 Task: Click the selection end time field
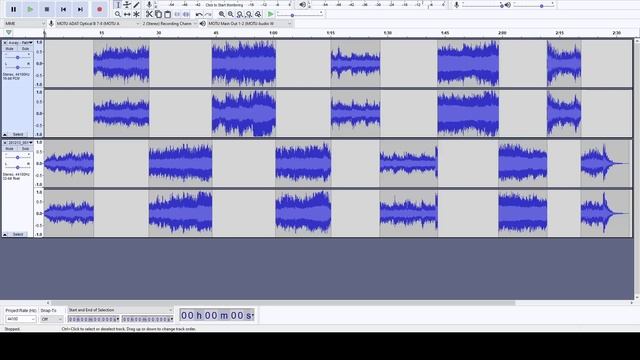[x=147, y=319]
